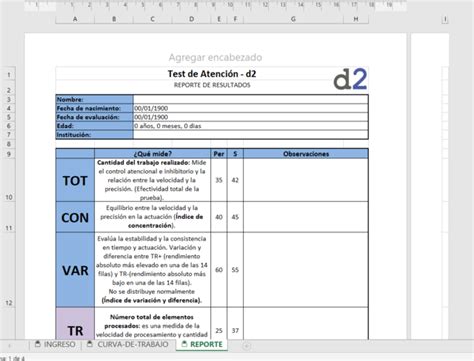Select column I header on next page

pos(445,19)
